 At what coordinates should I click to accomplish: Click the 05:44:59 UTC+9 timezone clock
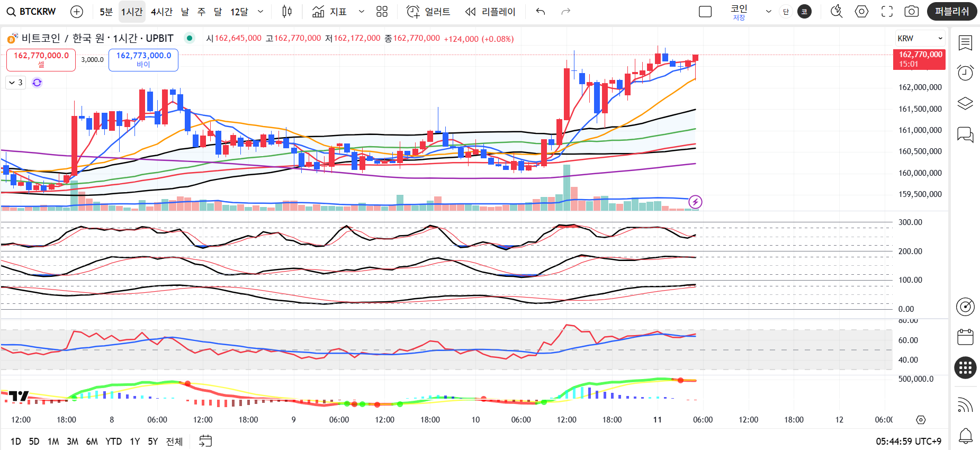909,442
